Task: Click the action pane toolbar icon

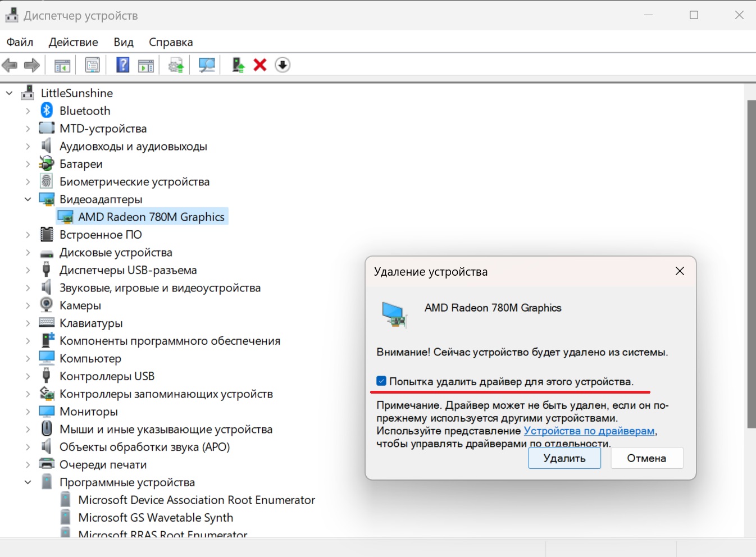Action: (x=146, y=65)
